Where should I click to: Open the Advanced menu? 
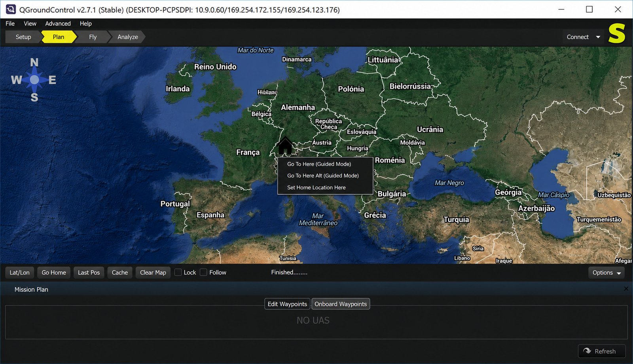[x=58, y=24]
